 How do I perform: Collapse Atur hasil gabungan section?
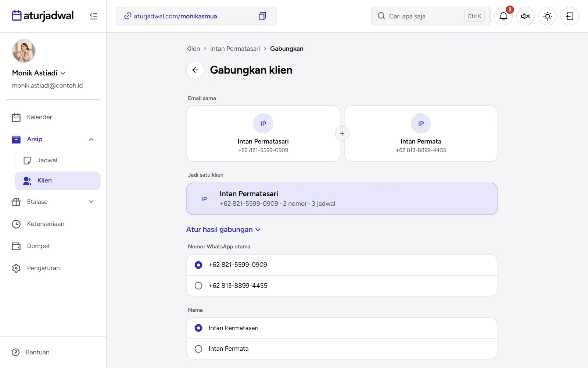tap(223, 230)
